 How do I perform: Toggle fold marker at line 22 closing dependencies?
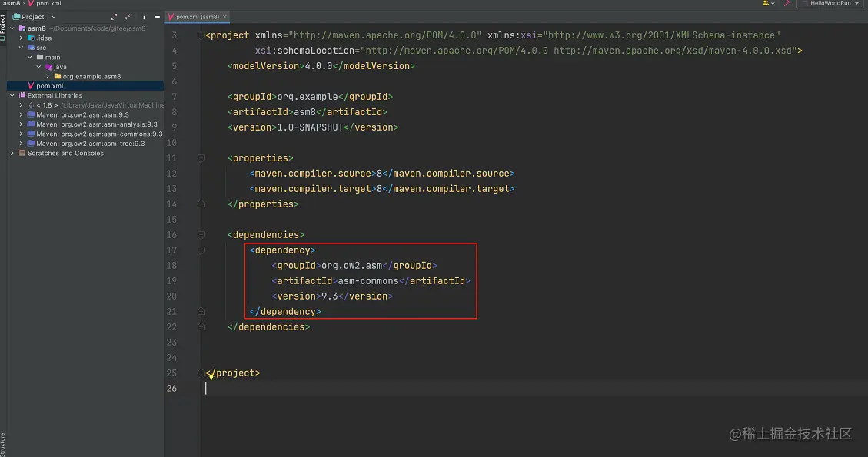(201, 327)
